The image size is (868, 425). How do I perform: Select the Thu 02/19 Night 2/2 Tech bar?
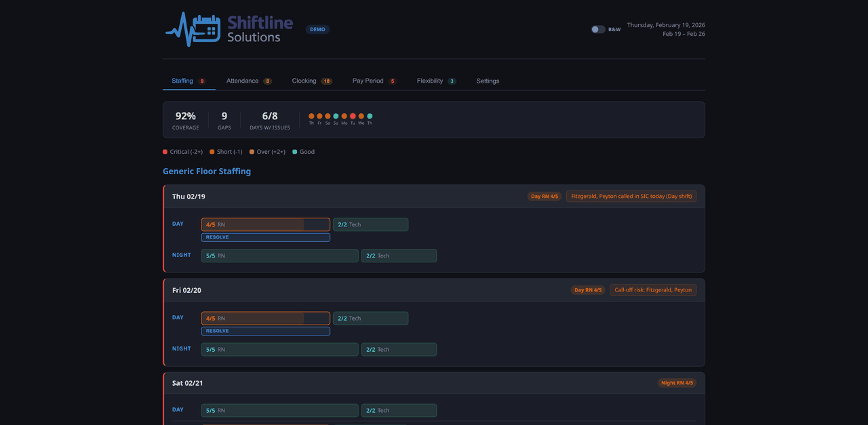click(399, 256)
